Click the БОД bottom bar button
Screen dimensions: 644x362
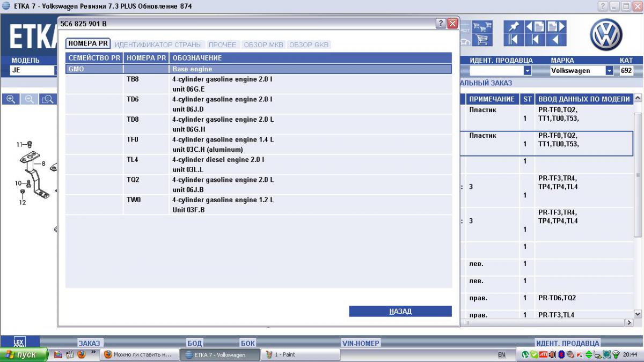[x=194, y=343]
